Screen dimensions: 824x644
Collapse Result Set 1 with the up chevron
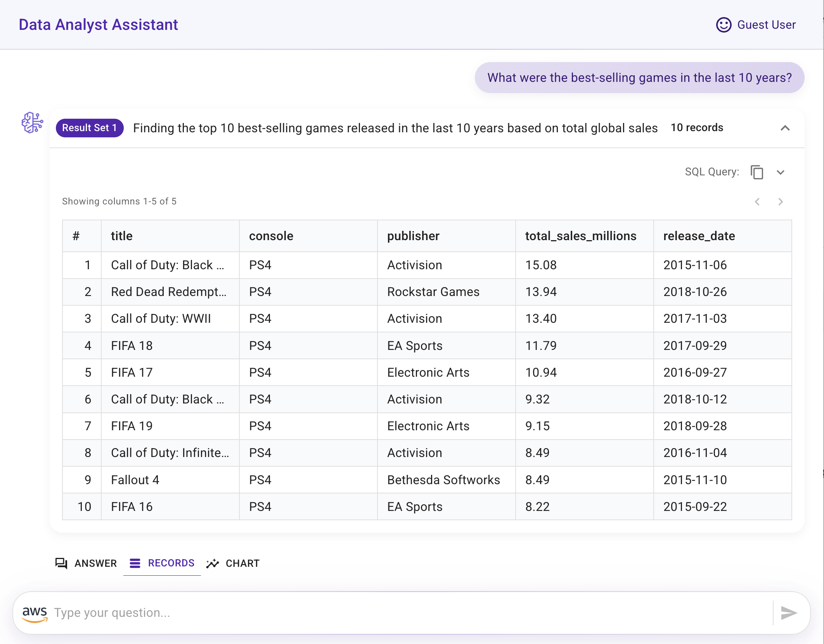785,128
